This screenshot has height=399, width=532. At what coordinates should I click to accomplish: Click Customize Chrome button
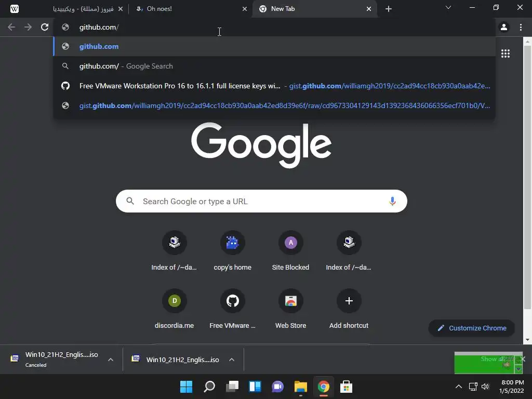(x=472, y=328)
